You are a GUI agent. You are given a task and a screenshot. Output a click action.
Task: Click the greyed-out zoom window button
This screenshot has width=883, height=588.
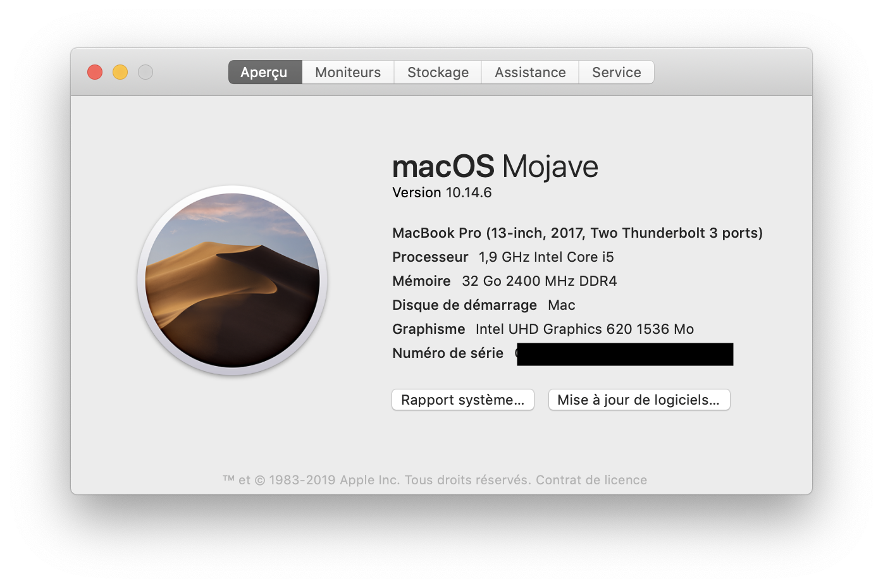[x=145, y=72]
